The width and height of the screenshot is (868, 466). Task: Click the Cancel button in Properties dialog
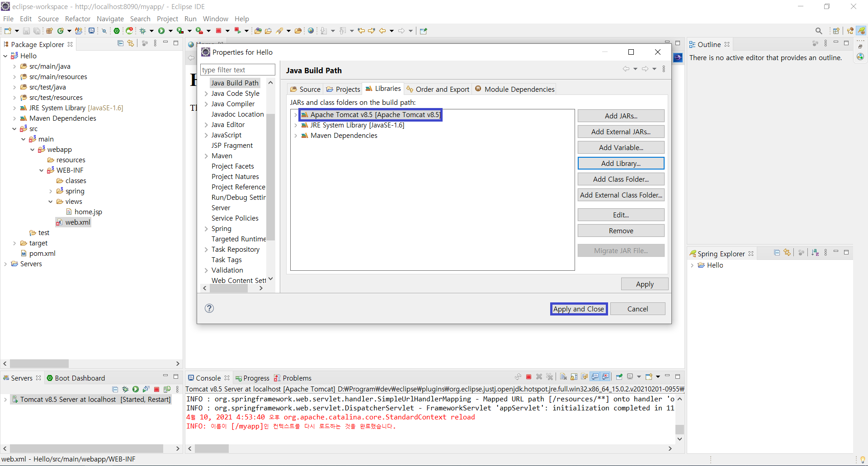coord(637,309)
